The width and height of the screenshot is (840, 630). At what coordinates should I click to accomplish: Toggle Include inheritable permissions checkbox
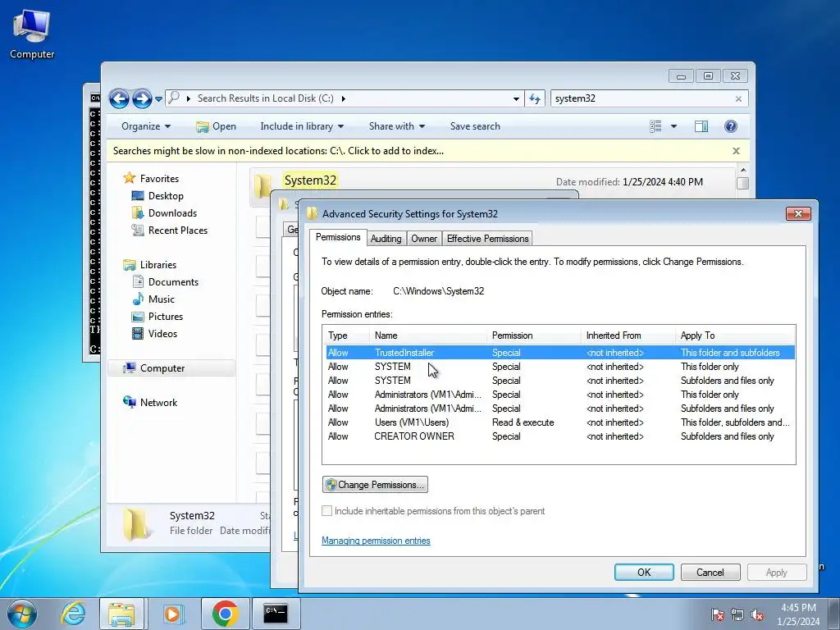pyautogui.click(x=326, y=511)
